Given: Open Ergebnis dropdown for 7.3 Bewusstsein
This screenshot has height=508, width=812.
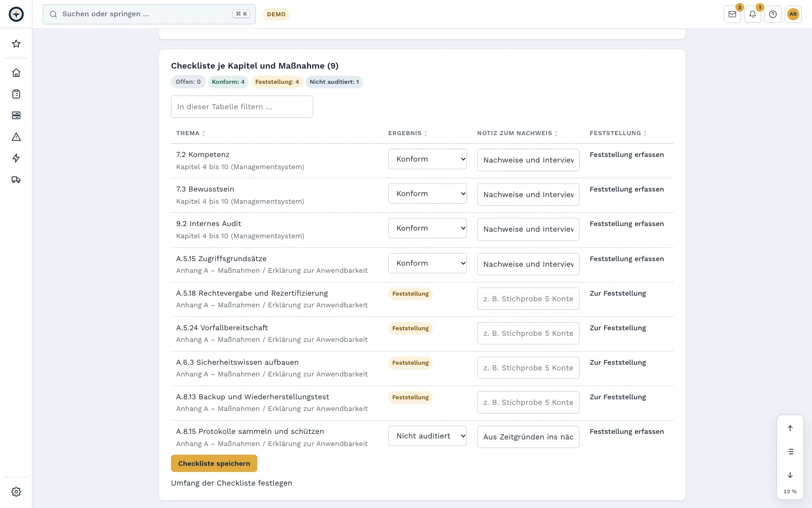Looking at the screenshot, I should [427, 194].
